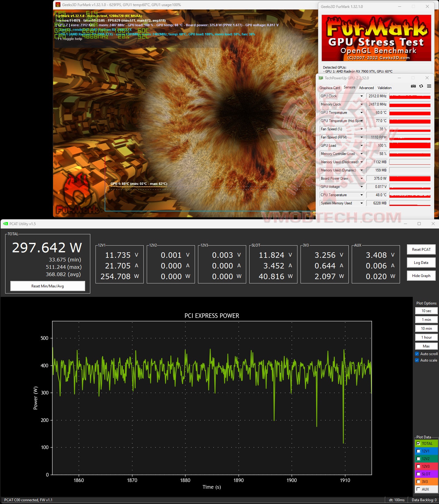Select the Sensors tab in GPU-Z
The width and height of the screenshot is (439, 504).
(x=349, y=87)
